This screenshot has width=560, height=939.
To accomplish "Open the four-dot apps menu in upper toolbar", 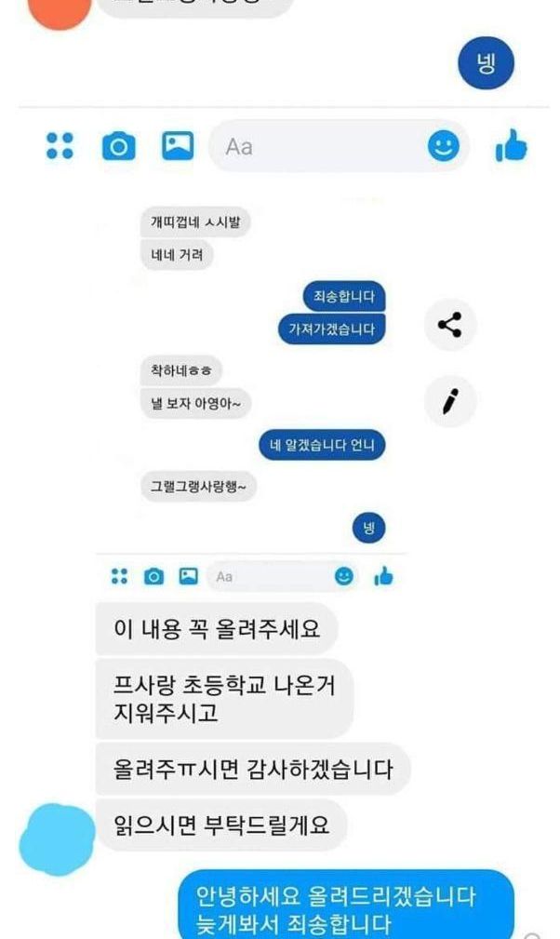I will click(60, 145).
